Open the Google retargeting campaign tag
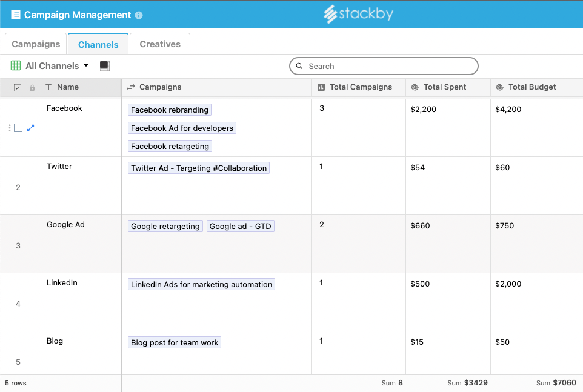The height and width of the screenshot is (392, 583). pyautogui.click(x=165, y=226)
